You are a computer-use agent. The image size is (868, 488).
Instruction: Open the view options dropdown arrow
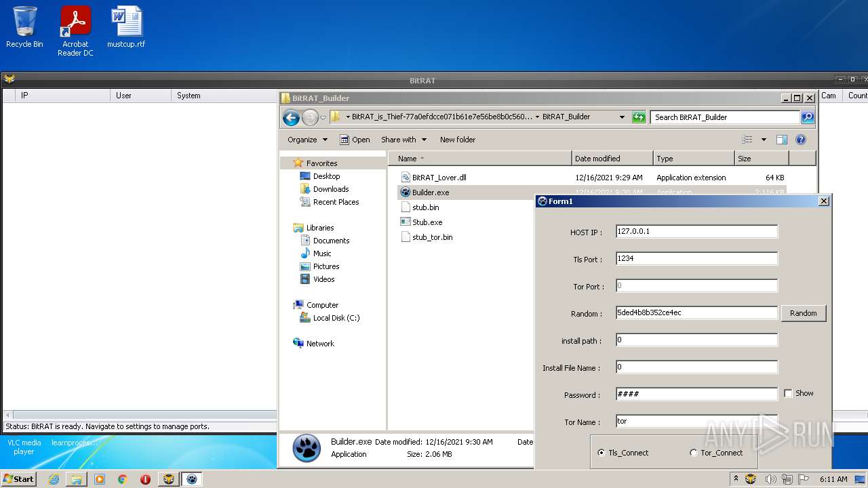(x=764, y=140)
